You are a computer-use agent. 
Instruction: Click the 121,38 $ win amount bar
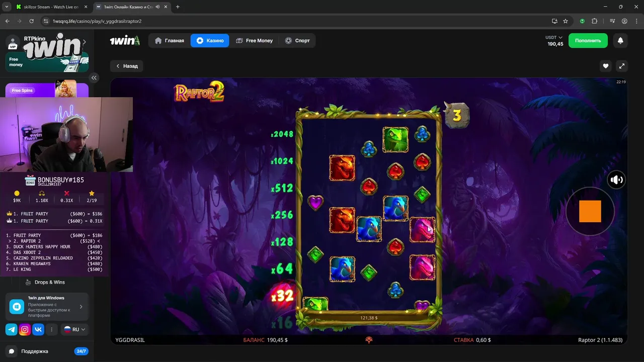(369, 318)
